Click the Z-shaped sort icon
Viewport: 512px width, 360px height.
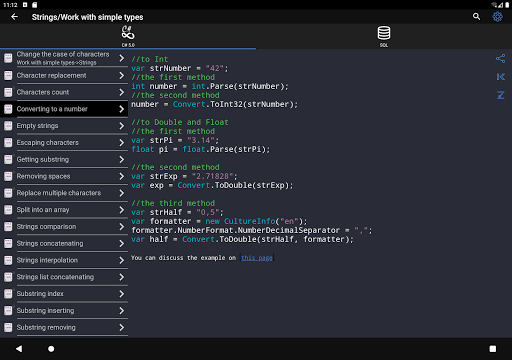[500, 95]
